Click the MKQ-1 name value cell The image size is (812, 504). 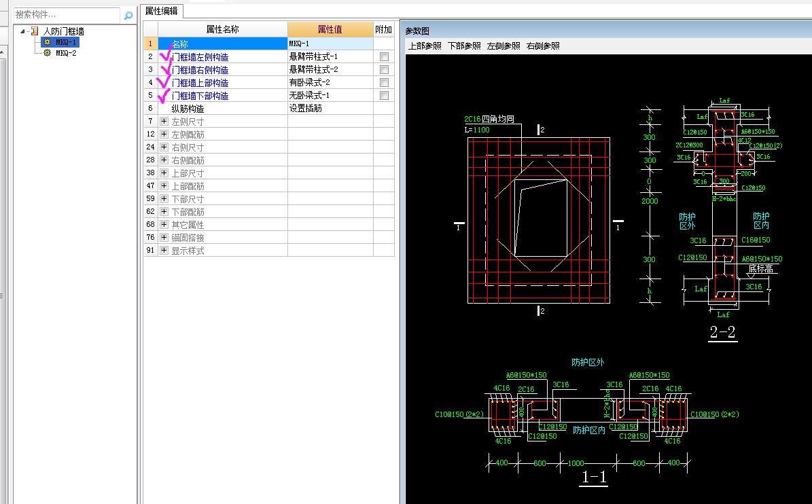click(330, 44)
